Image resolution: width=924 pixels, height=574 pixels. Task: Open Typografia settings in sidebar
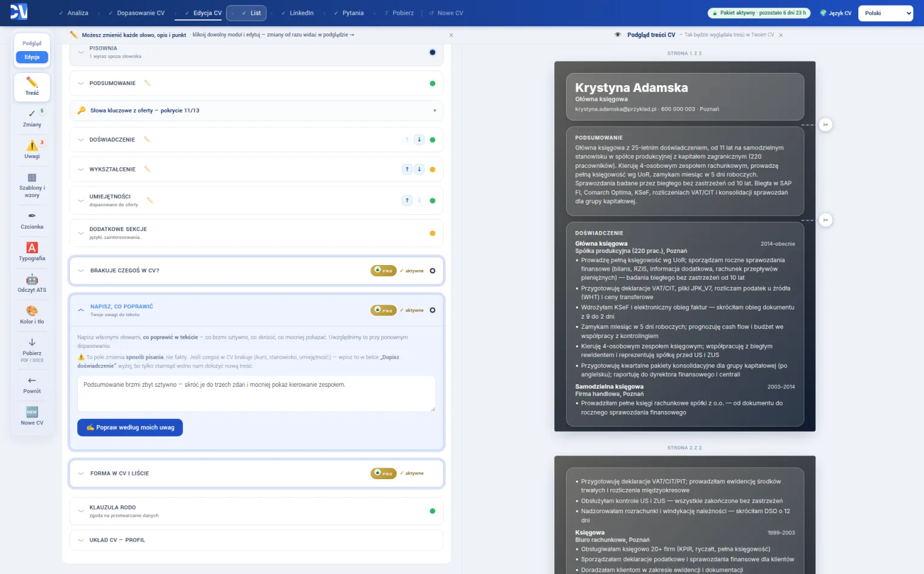[32, 251]
